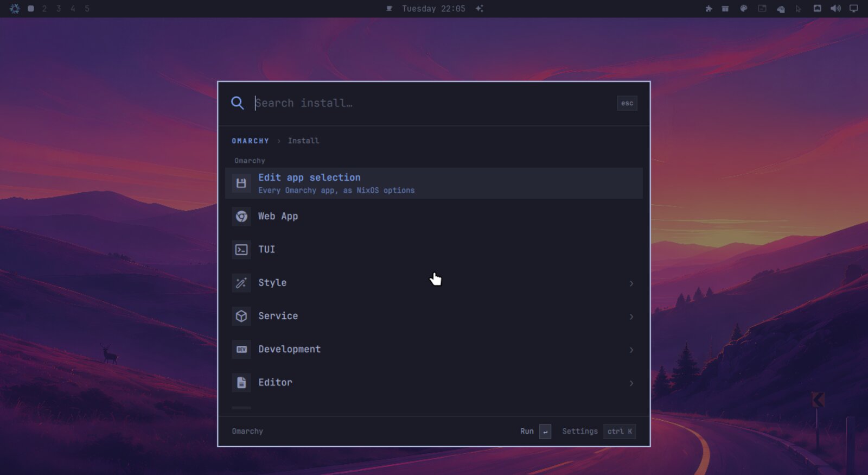Click the terminal window icon in top bar

pos(762,9)
